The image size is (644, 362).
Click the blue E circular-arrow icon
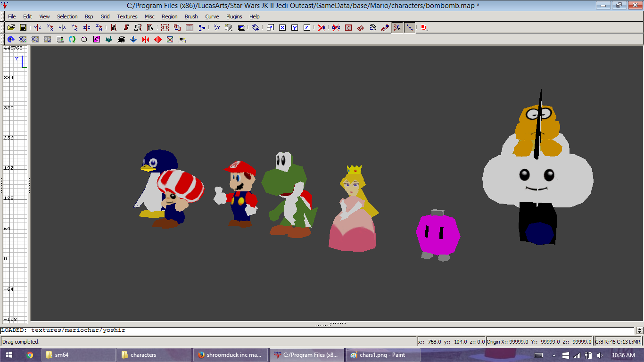click(11, 40)
